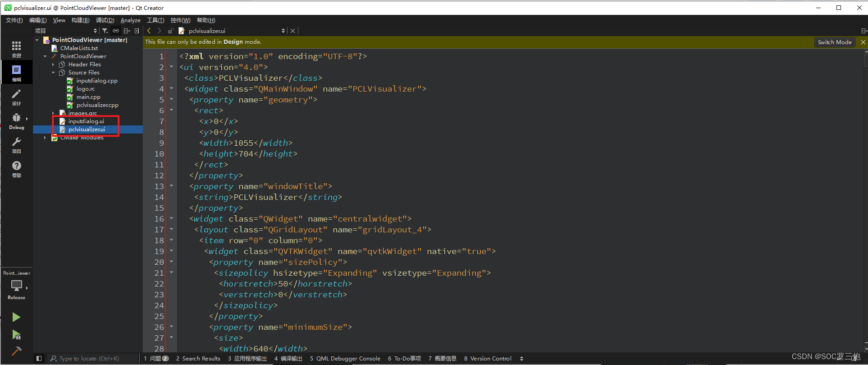This screenshot has height=365, width=868.
Task: Toggle synchronize with editor link icon
Action: click(x=116, y=31)
